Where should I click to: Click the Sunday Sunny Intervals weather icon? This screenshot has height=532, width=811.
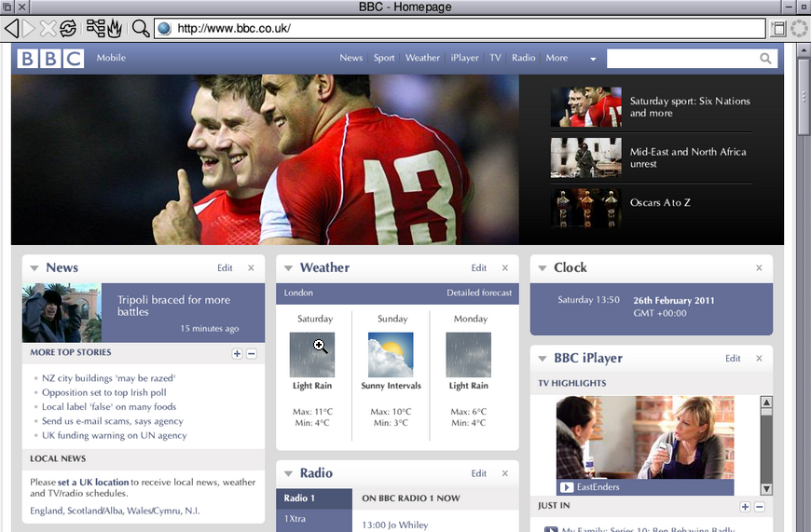391,355
